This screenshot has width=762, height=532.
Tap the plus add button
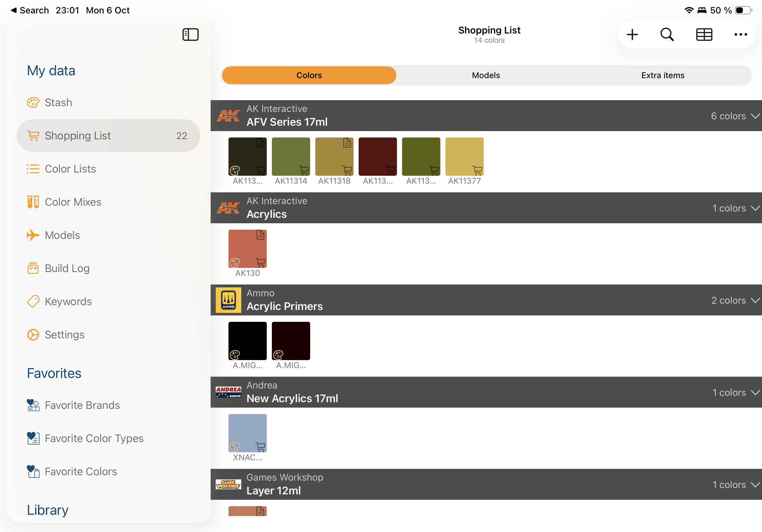[632, 34]
